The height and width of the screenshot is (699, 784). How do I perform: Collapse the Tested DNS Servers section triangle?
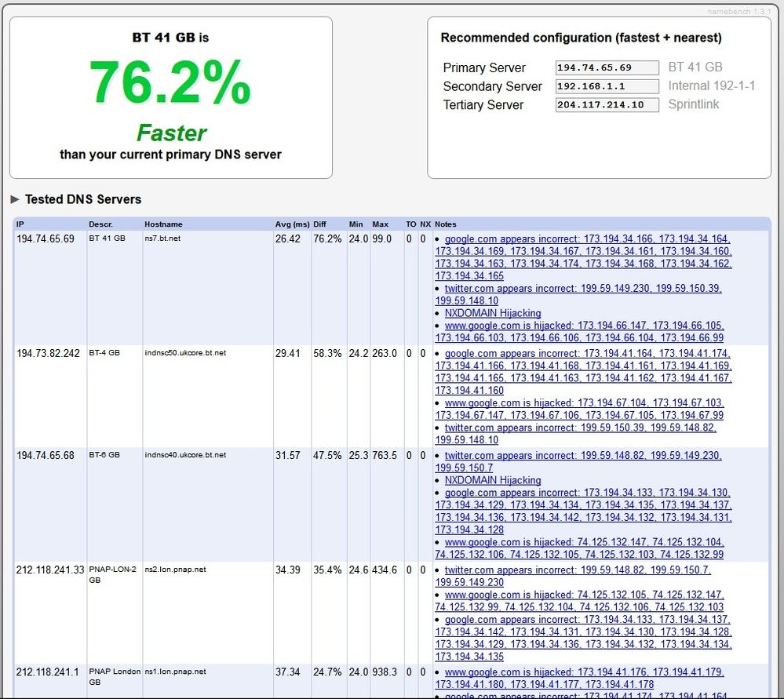pos(15,199)
